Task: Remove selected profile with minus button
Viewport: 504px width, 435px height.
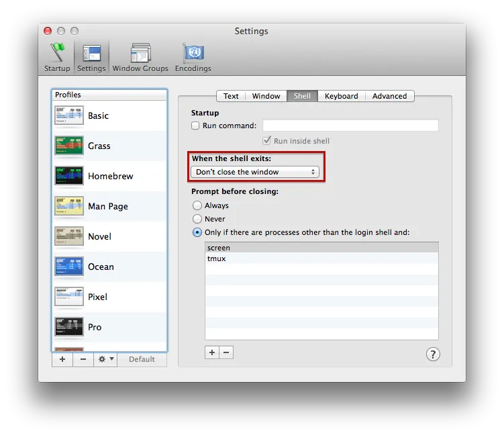Action: [83, 359]
